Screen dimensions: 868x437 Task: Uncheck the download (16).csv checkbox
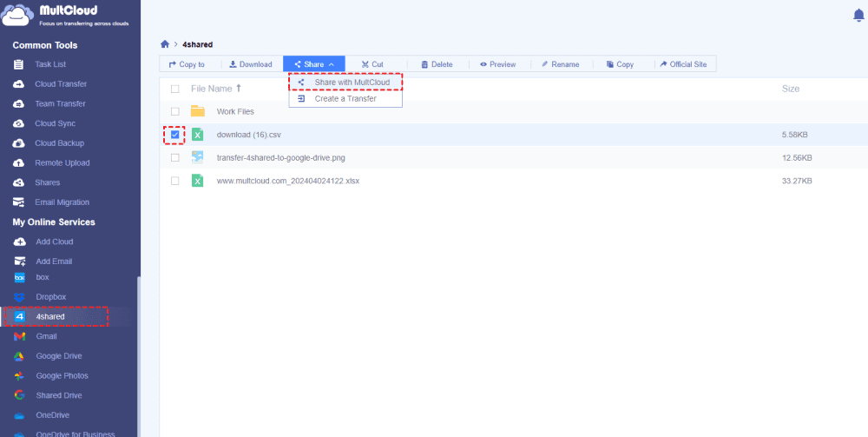175,135
